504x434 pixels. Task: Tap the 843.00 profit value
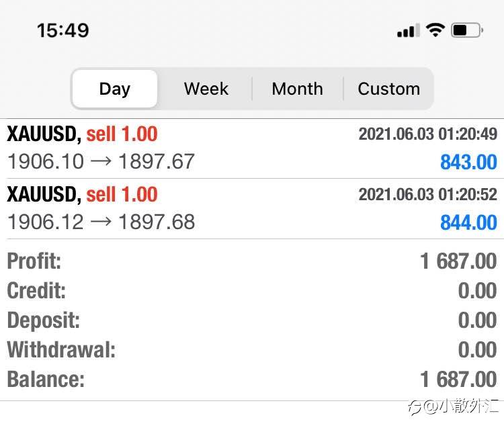pyautogui.click(x=468, y=162)
